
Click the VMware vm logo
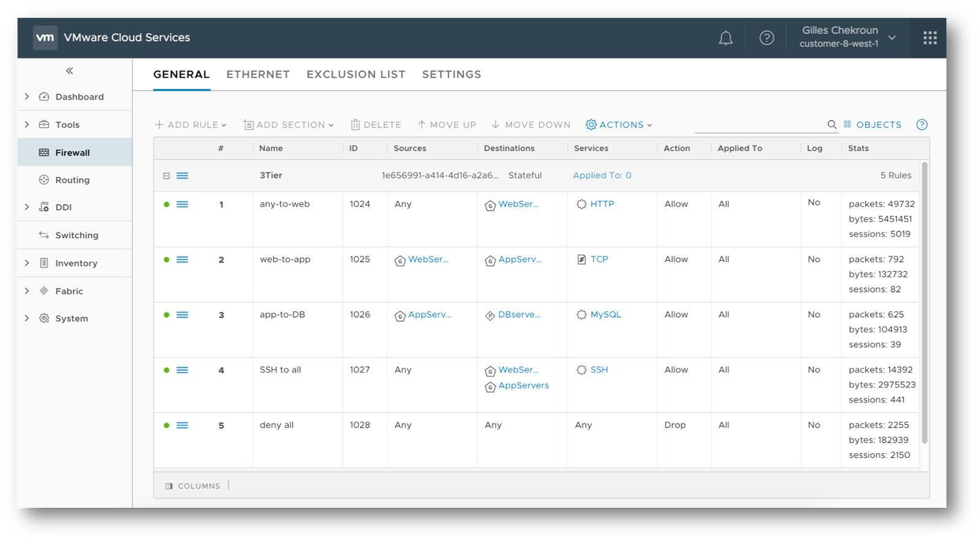(x=45, y=37)
